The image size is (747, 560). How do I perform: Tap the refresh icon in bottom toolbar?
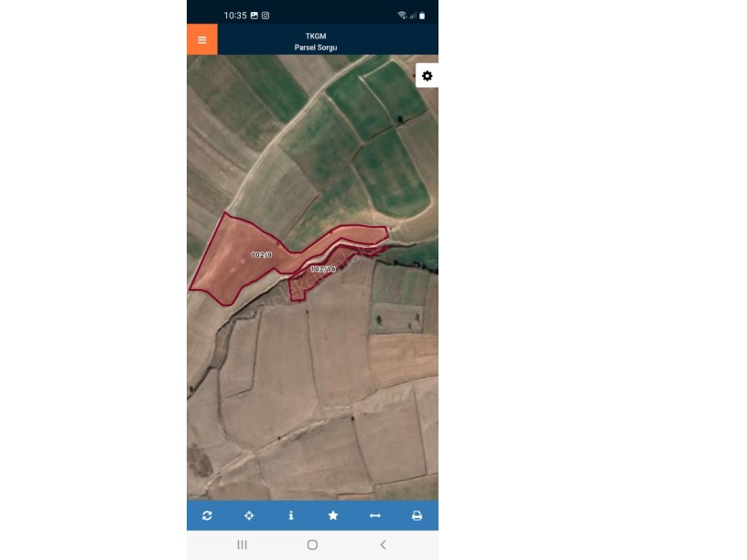(x=207, y=515)
